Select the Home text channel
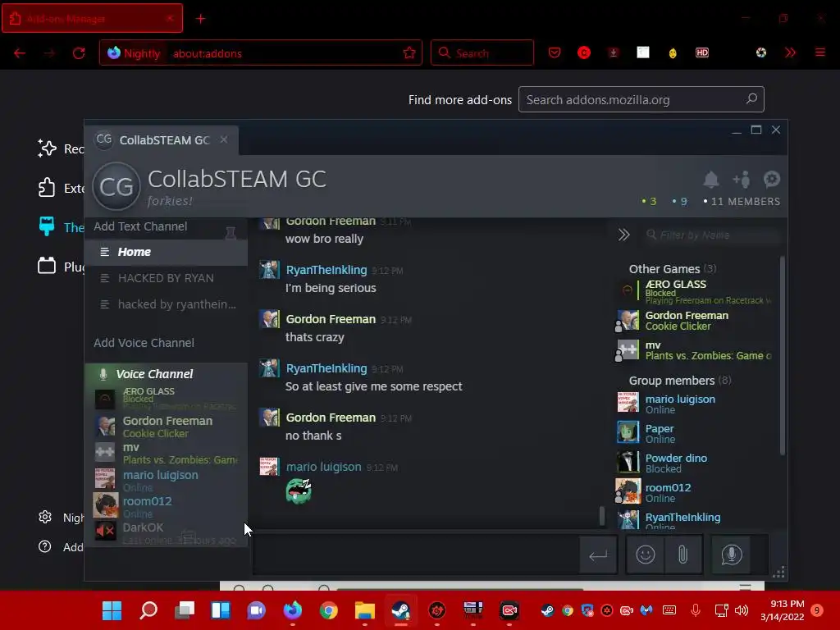Image resolution: width=840 pixels, height=630 pixels. coord(166,252)
